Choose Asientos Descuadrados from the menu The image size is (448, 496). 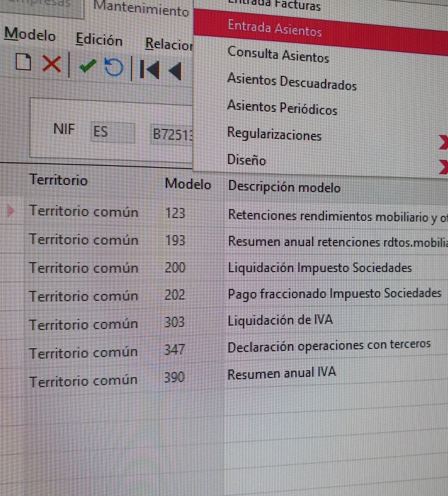pyautogui.click(x=292, y=82)
